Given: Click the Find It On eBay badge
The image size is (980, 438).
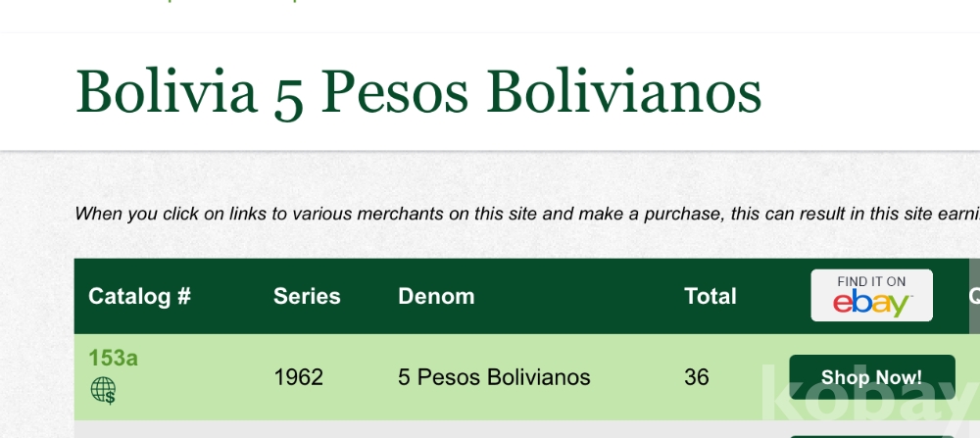Looking at the screenshot, I should [x=871, y=296].
